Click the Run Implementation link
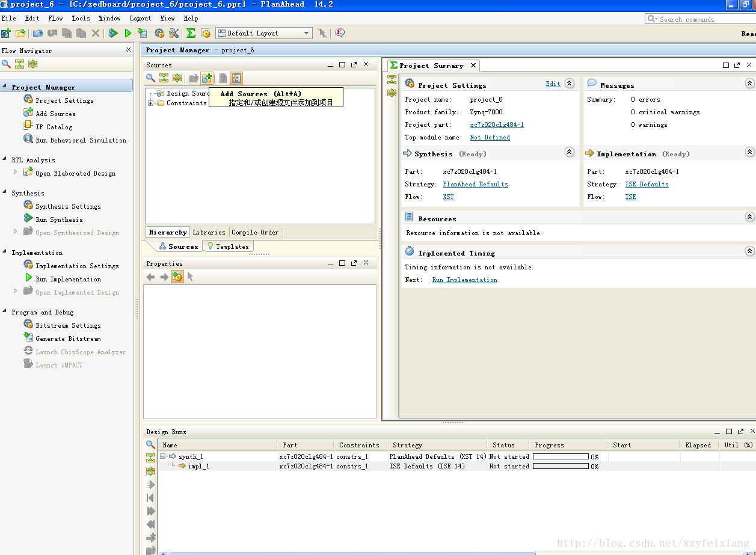 tap(464, 280)
